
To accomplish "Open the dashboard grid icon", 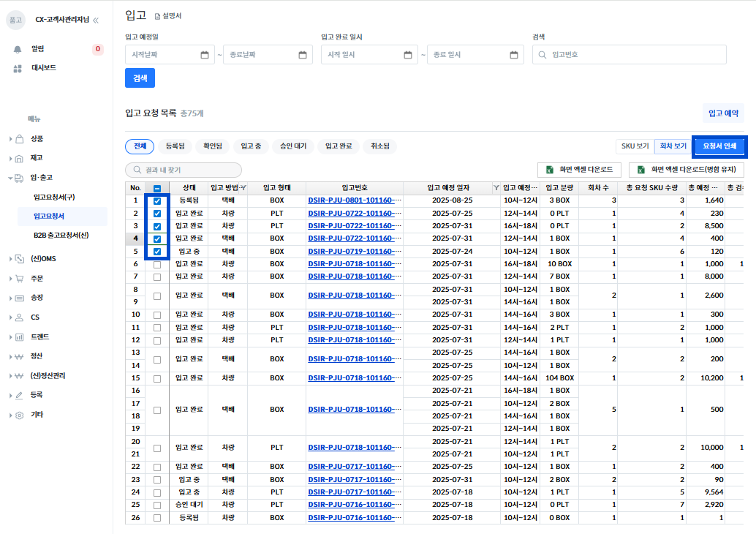I will (18, 68).
